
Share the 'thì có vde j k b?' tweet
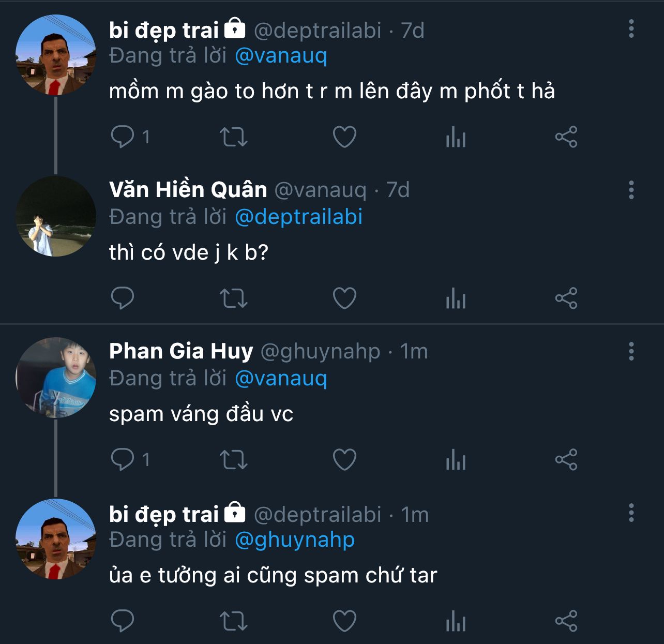click(566, 298)
